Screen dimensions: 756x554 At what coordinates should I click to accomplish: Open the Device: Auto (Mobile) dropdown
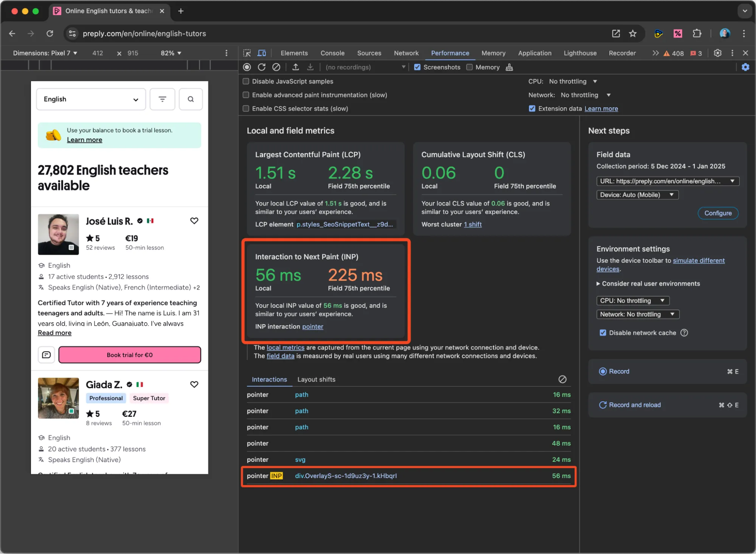coord(637,195)
